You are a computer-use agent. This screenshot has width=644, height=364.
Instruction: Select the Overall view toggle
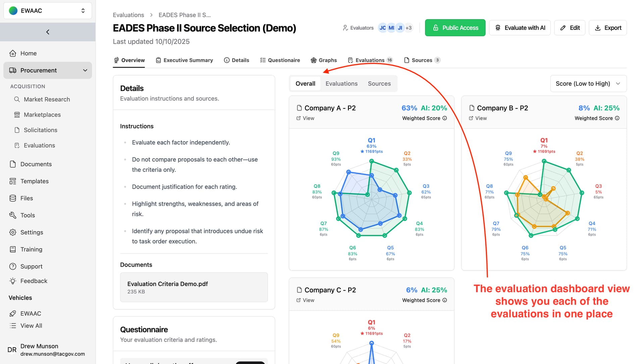(x=305, y=84)
